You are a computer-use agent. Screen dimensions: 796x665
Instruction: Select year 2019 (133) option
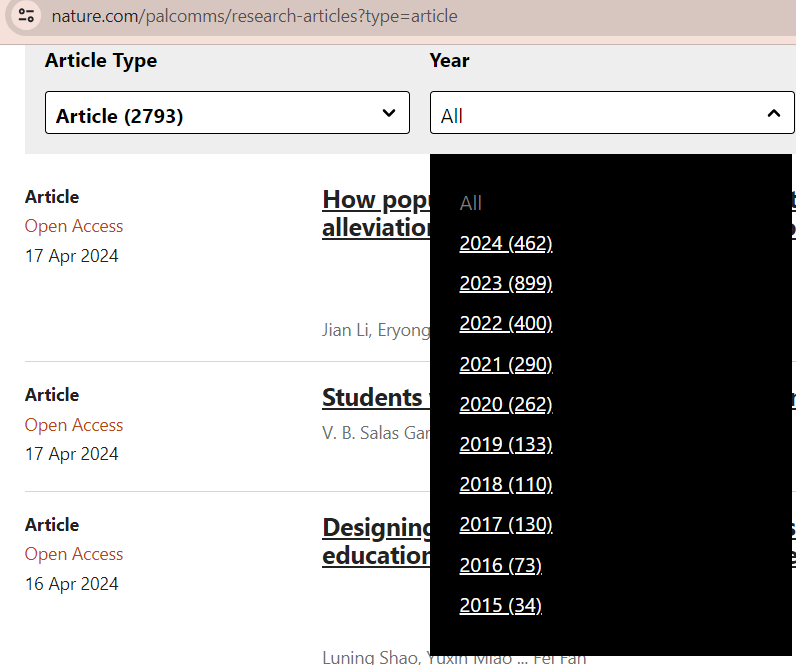(505, 444)
